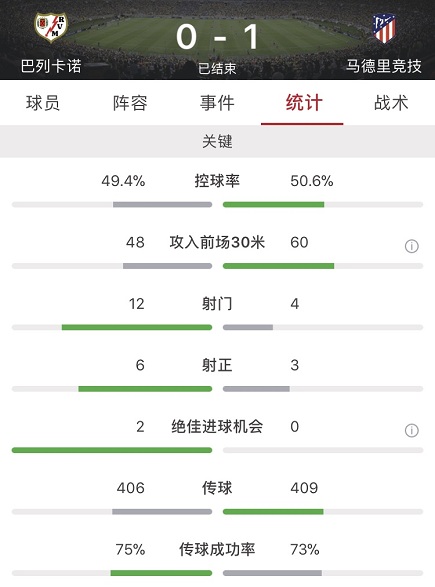Viewport: 435px width, 587px height.
Task: Open info icon beside 攻入前场30米
Action: [411, 246]
